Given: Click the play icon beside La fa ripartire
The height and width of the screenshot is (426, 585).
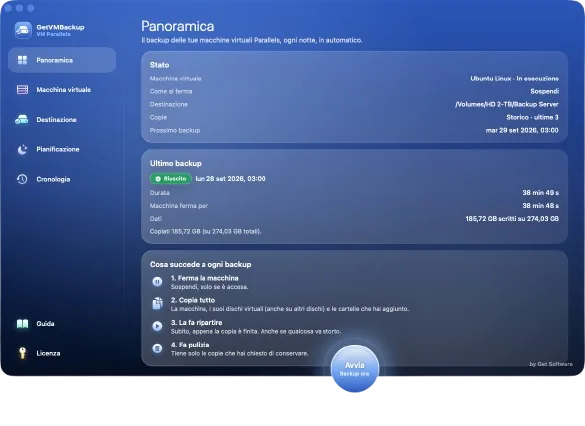Looking at the screenshot, I should [157, 326].
